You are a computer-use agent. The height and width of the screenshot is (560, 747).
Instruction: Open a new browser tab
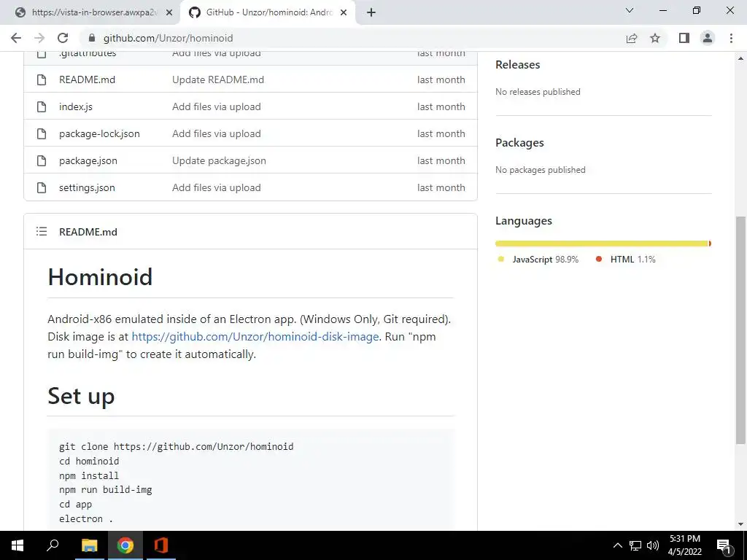pyautogui.click(x=371, y=12)
